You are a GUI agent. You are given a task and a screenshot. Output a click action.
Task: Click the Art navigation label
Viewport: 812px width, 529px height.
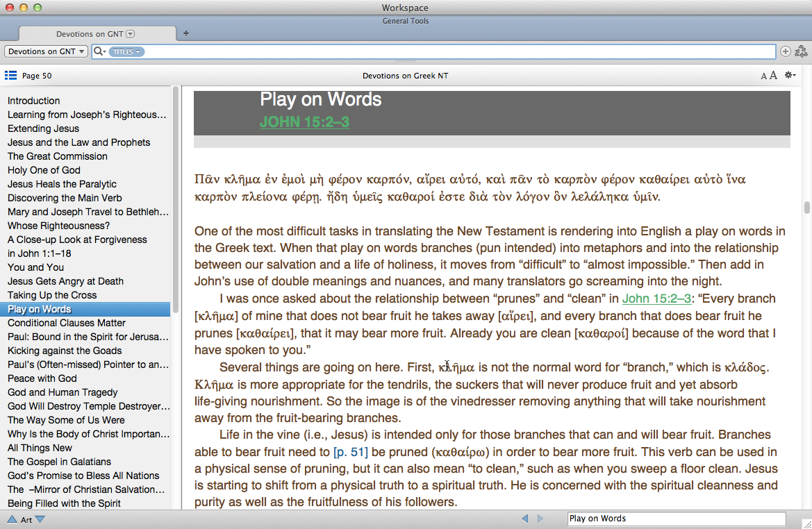26,520
